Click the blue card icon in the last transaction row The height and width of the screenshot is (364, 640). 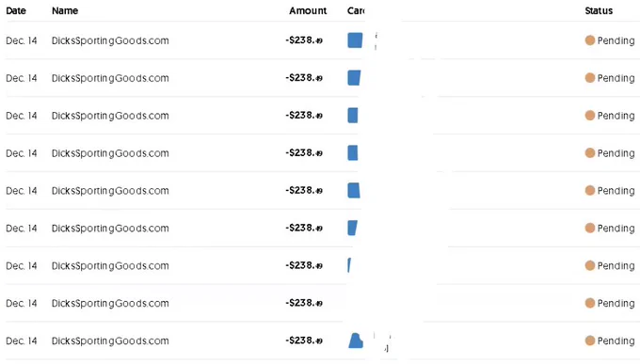(356, 340)
